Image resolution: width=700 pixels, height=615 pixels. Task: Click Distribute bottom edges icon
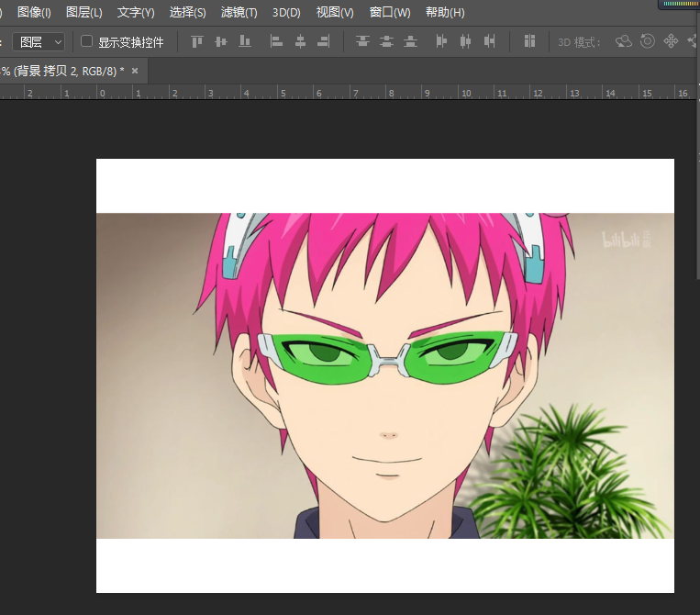click(410, 42)
